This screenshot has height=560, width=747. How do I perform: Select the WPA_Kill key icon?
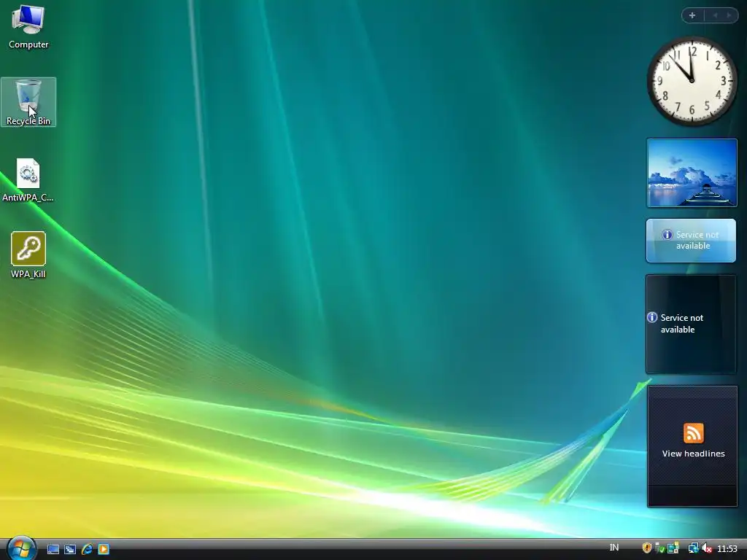(x=28, y=254)
